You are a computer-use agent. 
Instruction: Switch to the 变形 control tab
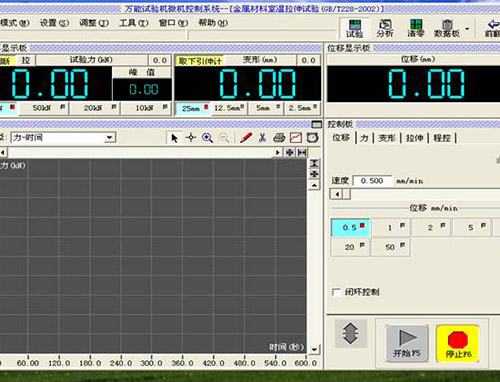point(387,138)
